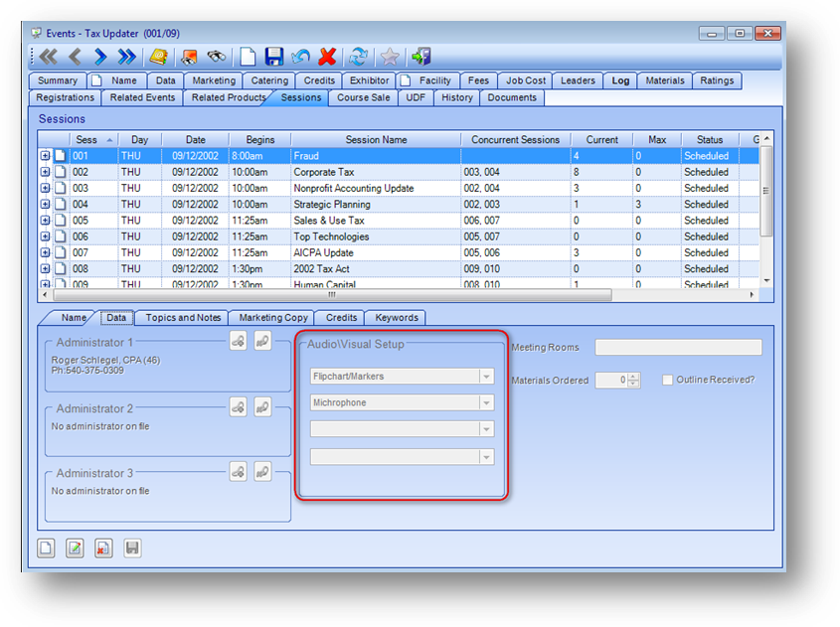Click the picture search binoculars icon
Image resolution: width=840 pixels, height=627 pixels.
(189, 57)
